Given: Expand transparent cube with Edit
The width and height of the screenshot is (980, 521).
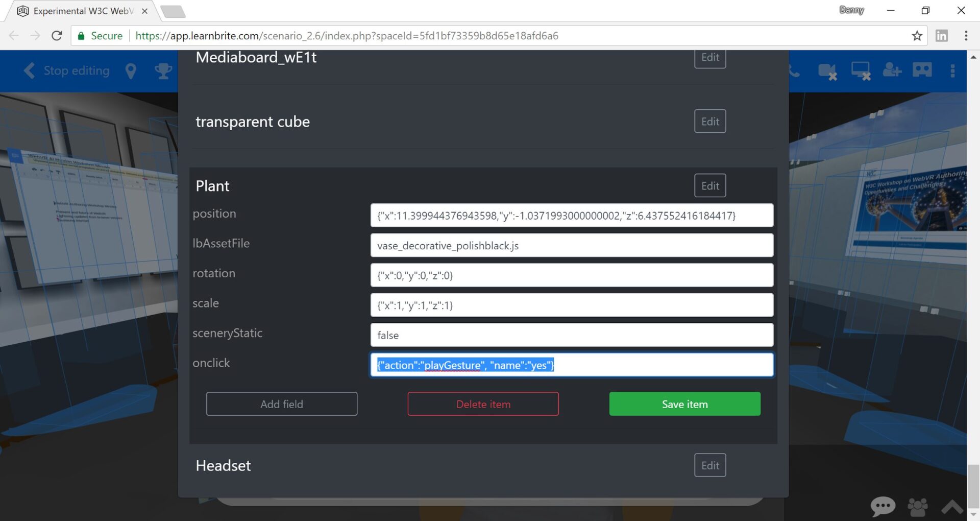Looking at the screenshot, I should point(710,122).
